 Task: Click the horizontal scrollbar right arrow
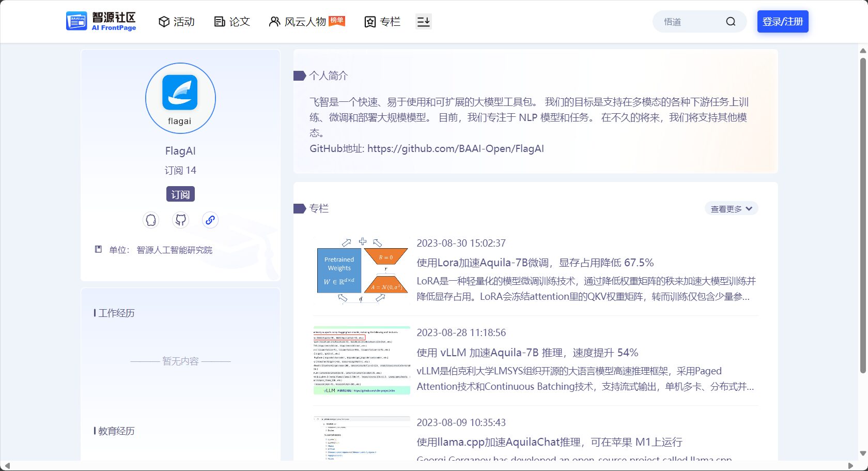[851, 466]
